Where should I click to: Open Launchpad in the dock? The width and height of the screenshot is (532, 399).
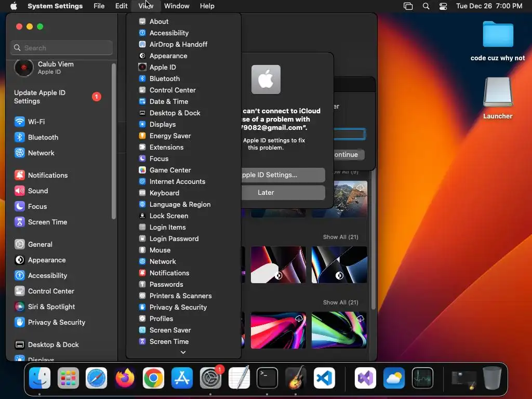coord(68,378)
